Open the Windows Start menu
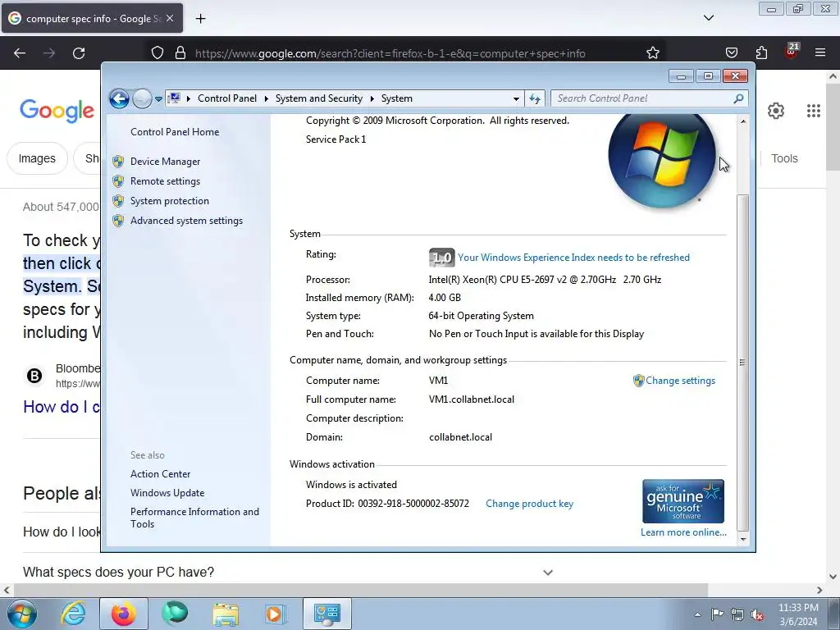Image resolution: width=840 pixels, height=630 pixels. 22,614
